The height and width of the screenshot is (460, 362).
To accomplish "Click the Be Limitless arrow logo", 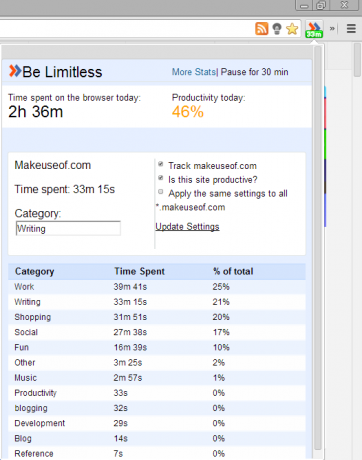I will [x=15, y=71].
